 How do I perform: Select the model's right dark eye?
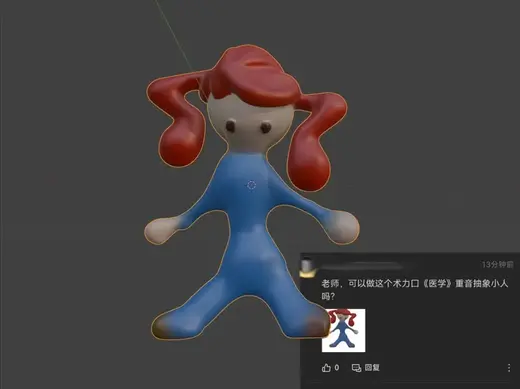pyautogui.click(x=266, y=127)
